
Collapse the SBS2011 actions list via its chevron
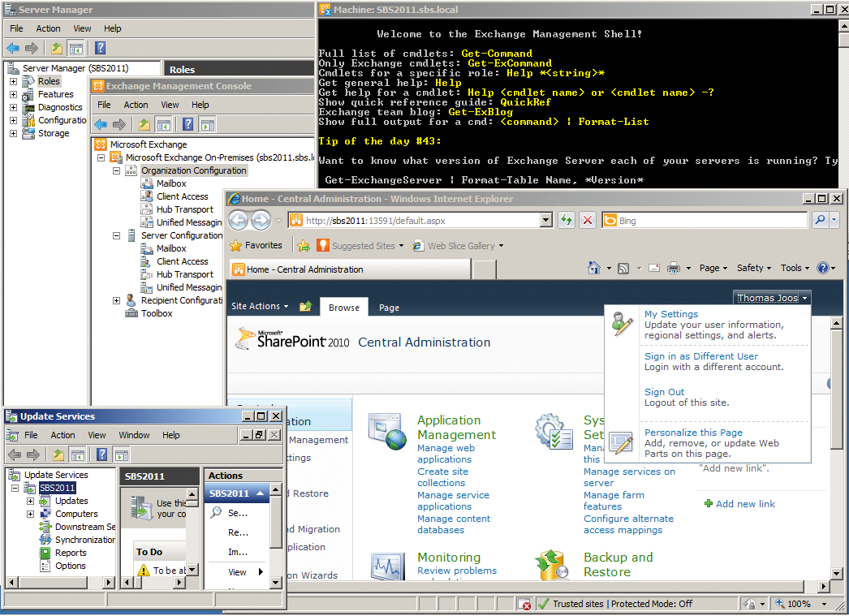[x=260, y=494]
